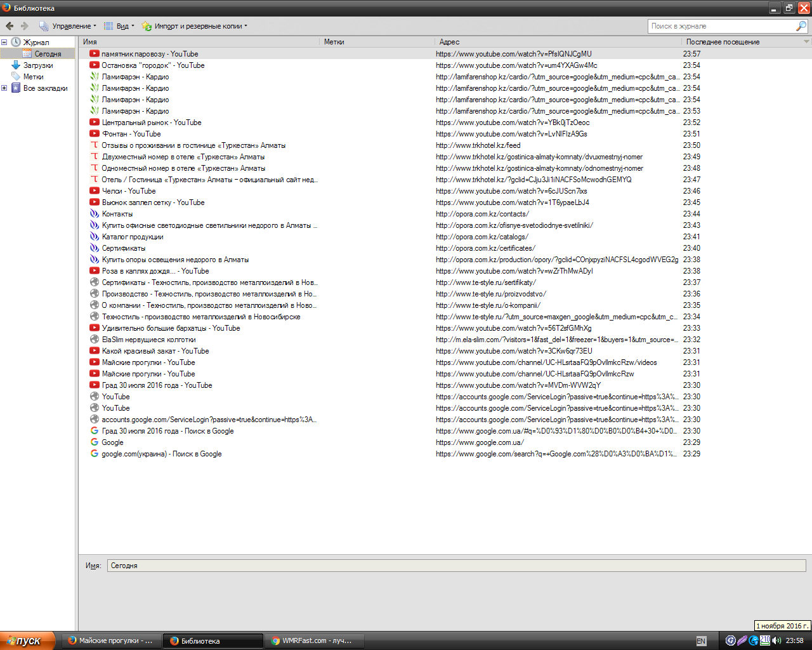This screenshot has height=650, width=812.
Task: Click YouTube icon of Челси row
Action: click(x=95, y=191)
